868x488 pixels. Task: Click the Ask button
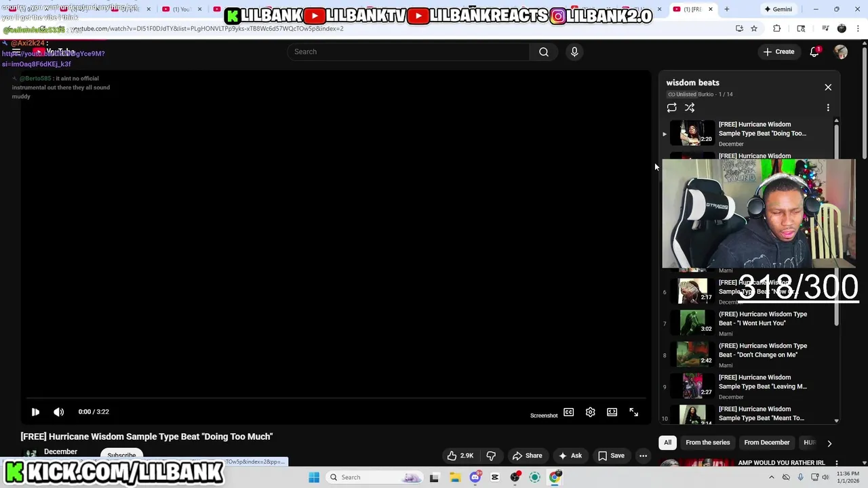(x=570, y=455)
